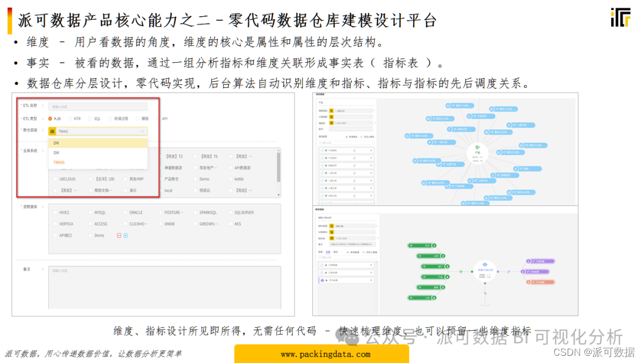This screenshot has height=363, width=644.
Task: Check the kettle business system checkbox
Action: click(x=230, y=179)
